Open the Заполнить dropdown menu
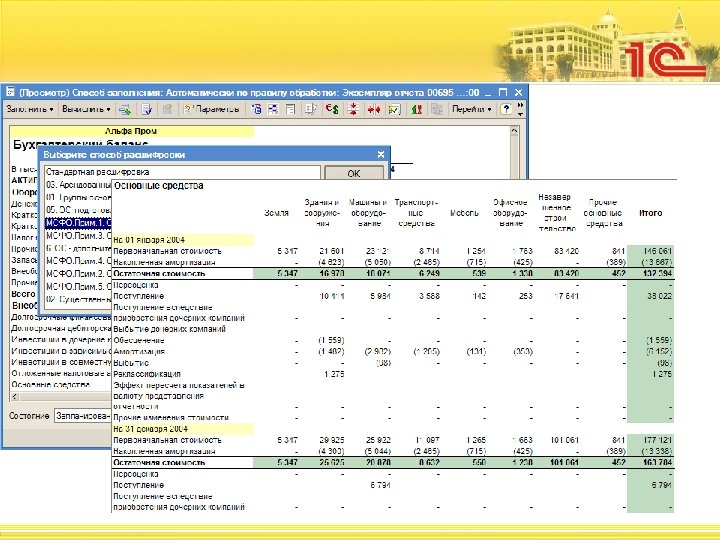Image resolution: width=720 pixels, height=540 pixels. point(30,109)
